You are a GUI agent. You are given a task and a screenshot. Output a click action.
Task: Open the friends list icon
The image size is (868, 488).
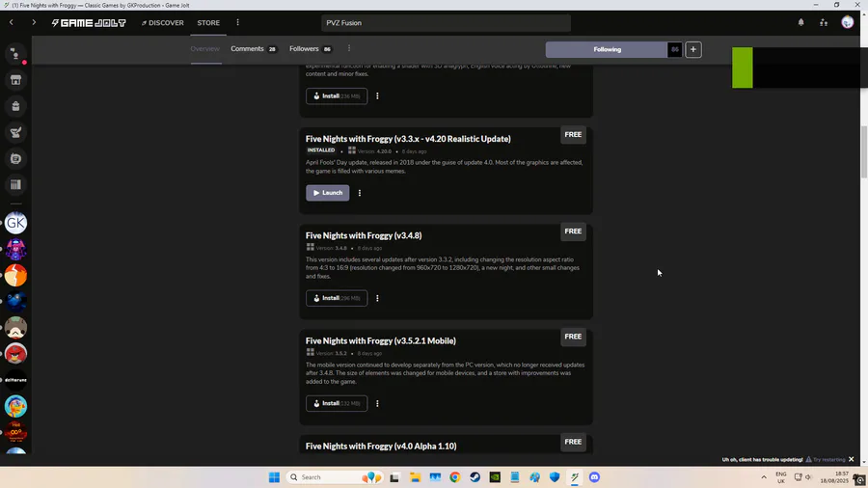tap(824, 23)
